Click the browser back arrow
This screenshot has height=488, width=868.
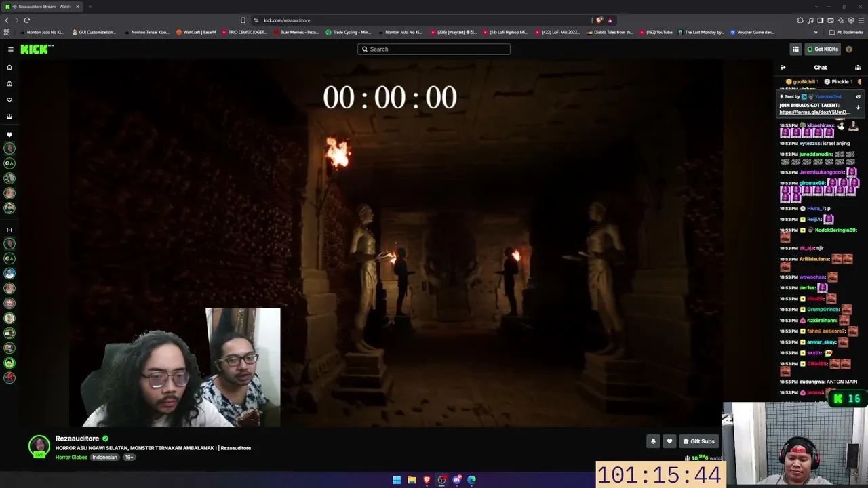(x=7, y=20)
